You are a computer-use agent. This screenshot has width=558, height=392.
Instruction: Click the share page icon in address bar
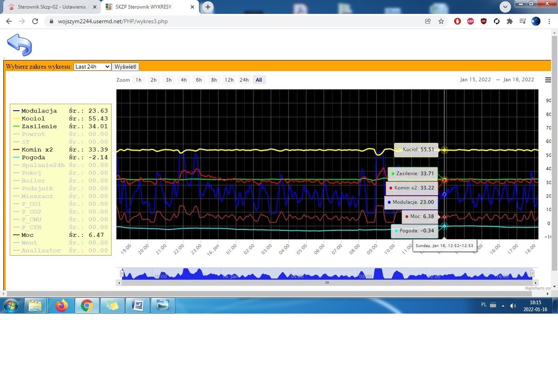(428, 21)
